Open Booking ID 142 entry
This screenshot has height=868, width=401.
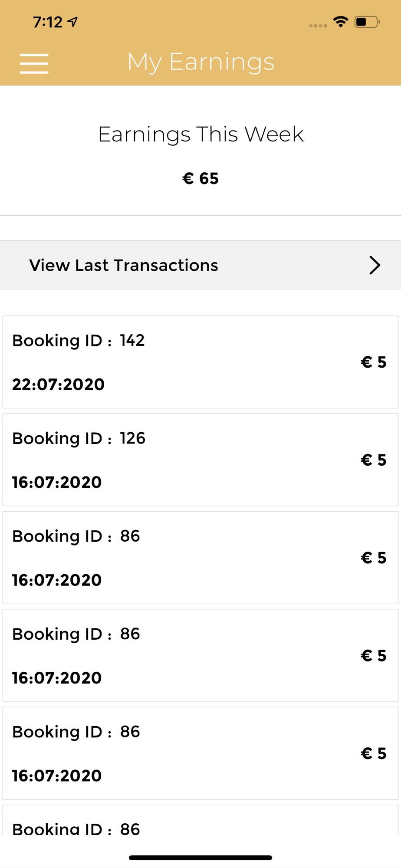coord(200,362)
